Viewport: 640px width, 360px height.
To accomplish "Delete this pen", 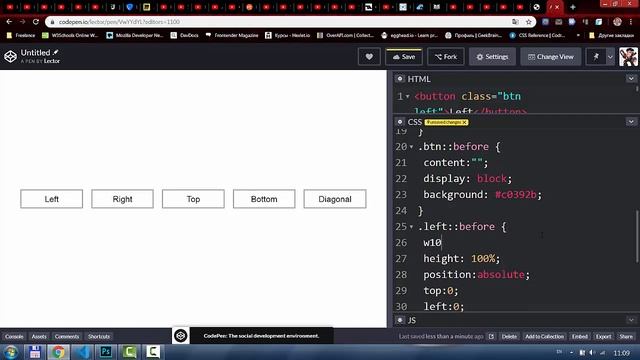I will pos(509,336).
